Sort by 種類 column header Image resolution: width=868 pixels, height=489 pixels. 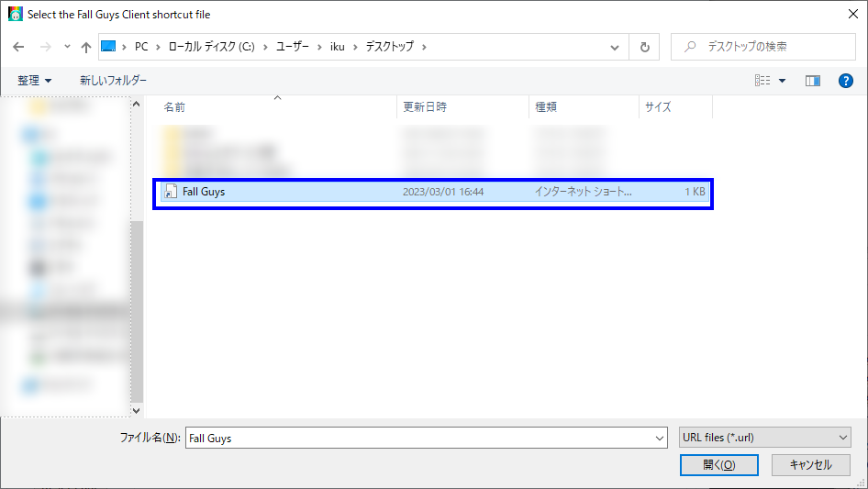point(546,106)
